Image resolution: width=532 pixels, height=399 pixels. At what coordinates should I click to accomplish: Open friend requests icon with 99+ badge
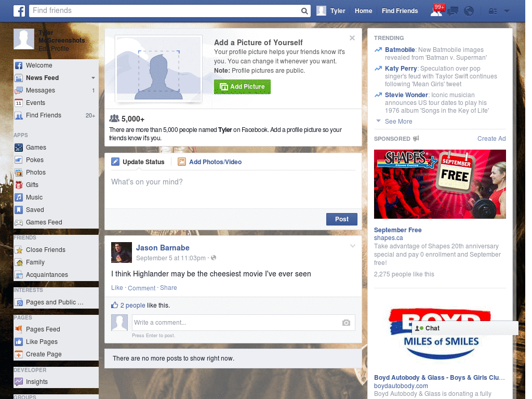point(437,10)
